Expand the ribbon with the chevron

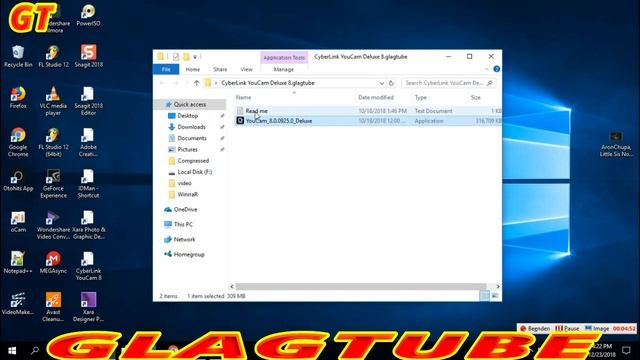[486, 69]
